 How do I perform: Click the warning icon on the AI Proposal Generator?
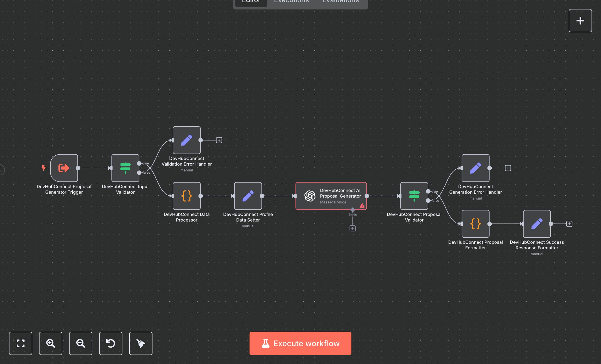(x=362, y=205)
